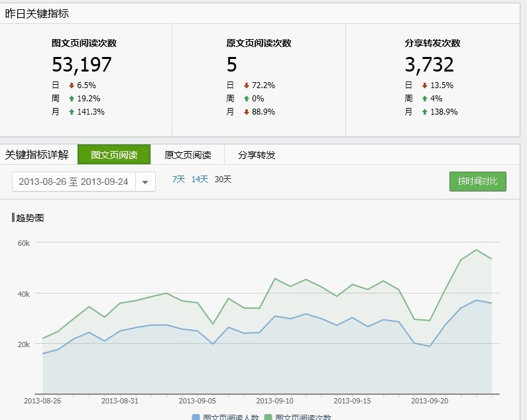
Task: Choose the 14天 time range link
Action: tap(200, 180)
